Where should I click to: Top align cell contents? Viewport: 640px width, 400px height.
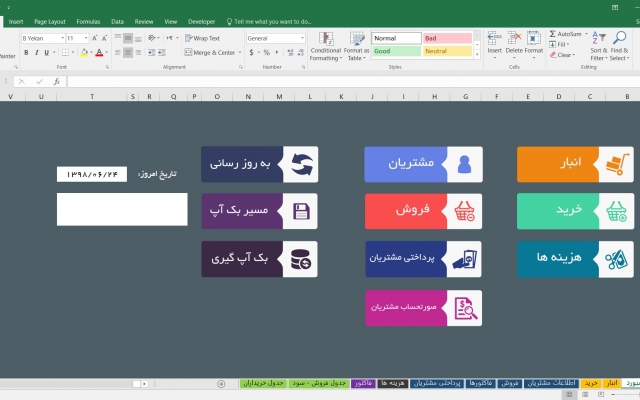click(x=118, y=38)
